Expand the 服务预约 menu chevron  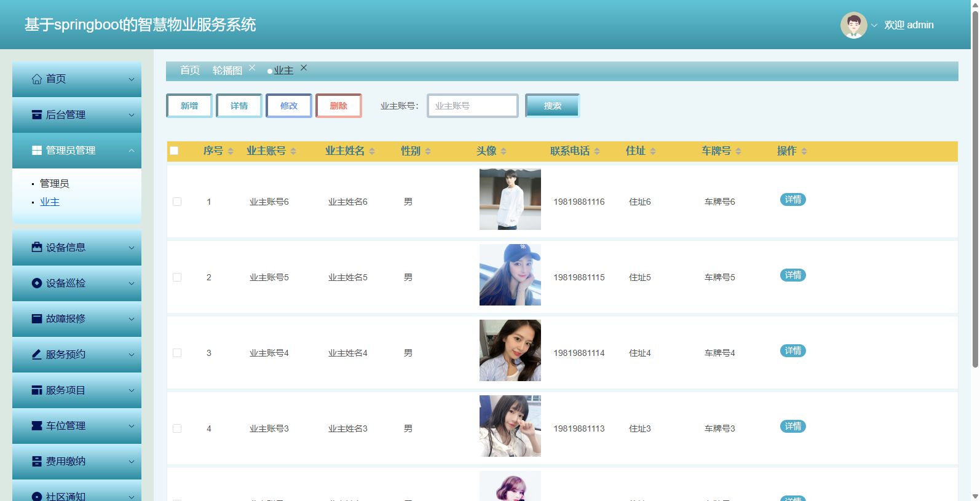[131, 355]
